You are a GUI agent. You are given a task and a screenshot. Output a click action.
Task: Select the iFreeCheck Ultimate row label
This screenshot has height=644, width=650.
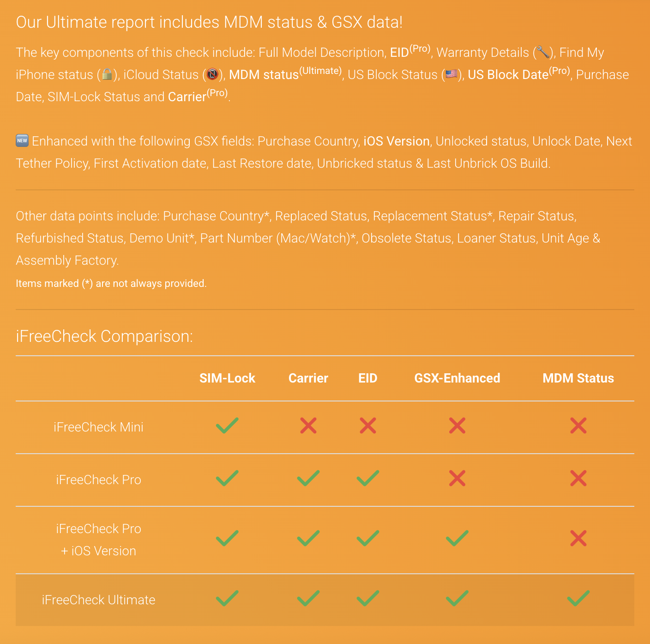point(98,600)
